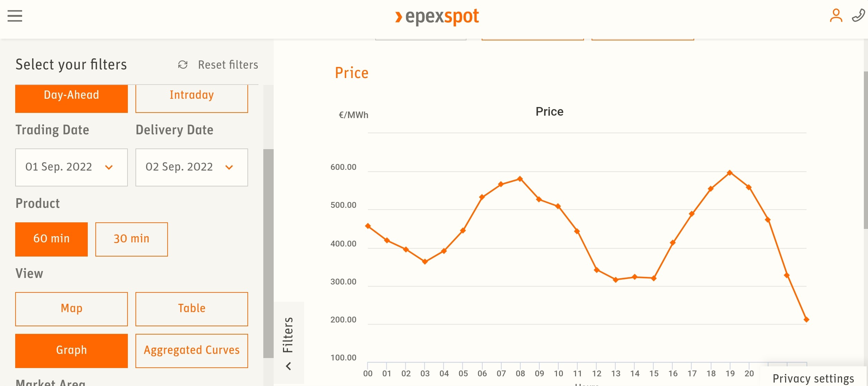
Task: Click the user account icon
Action: coord(836,16)
